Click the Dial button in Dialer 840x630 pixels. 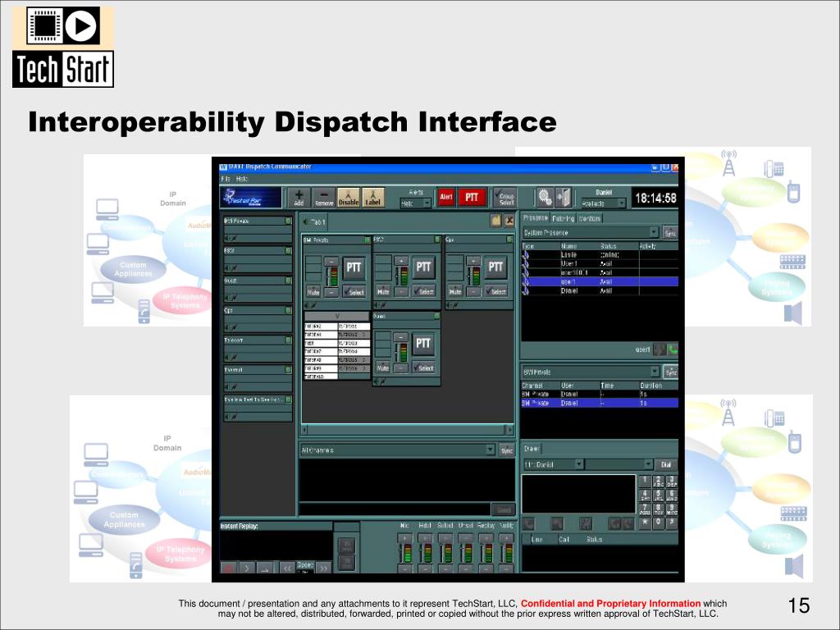point(665,464)
